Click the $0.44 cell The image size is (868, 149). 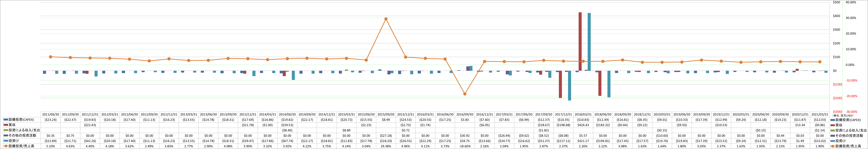pyautogui.click(x=780, y=136)
